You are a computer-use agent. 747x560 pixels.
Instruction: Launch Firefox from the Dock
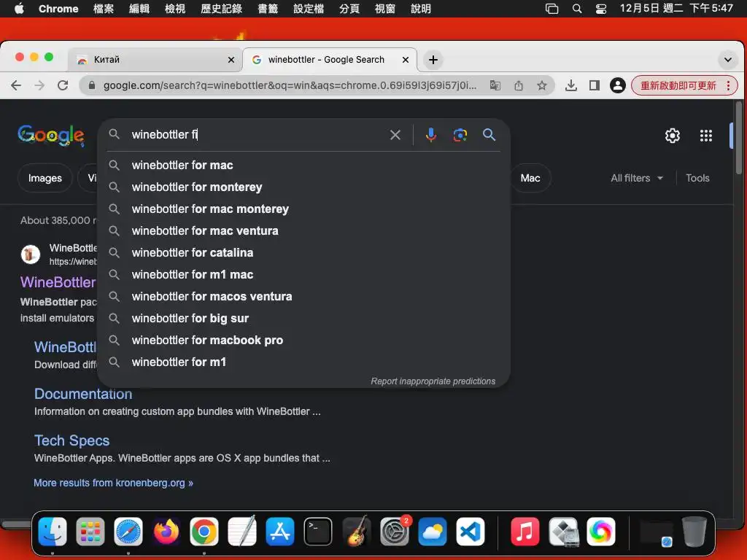(x=166, y=532)
